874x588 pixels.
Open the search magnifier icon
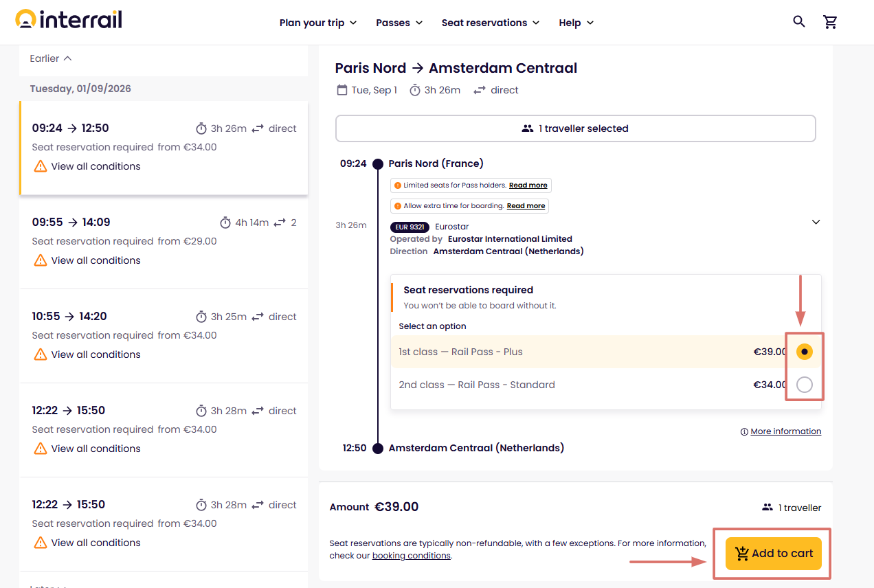pos(799,22)
